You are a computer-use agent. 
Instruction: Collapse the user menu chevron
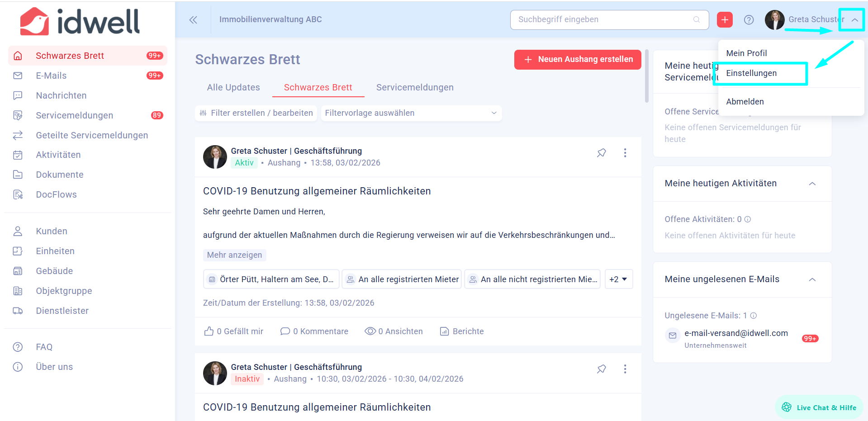click(854, 19)
